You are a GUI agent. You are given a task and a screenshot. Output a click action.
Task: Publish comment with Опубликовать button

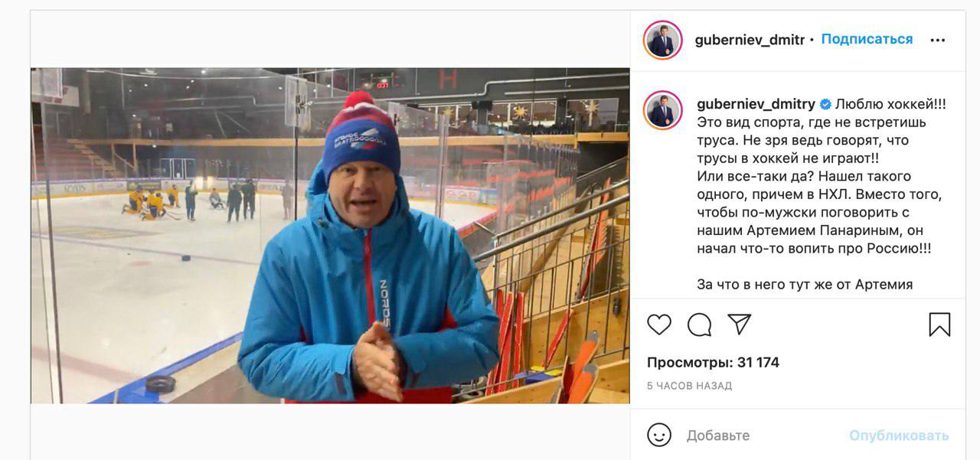[x=899, y=436]
